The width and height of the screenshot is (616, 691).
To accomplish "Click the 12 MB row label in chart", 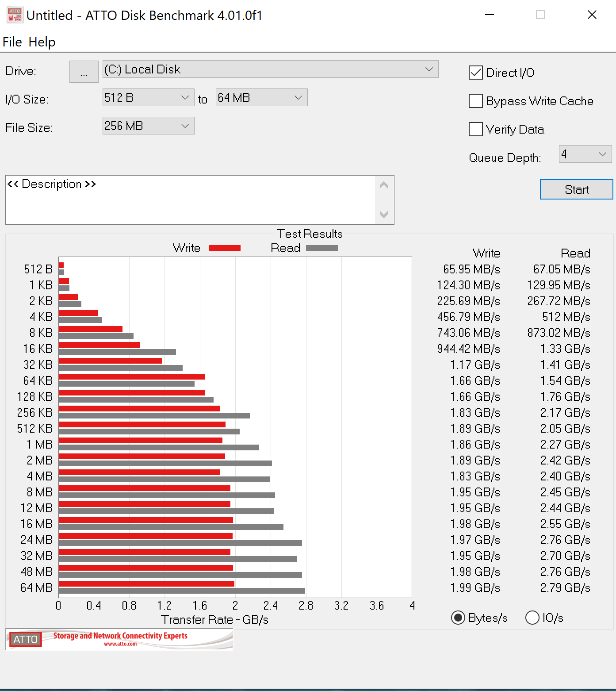I will [x=37, y=508].
